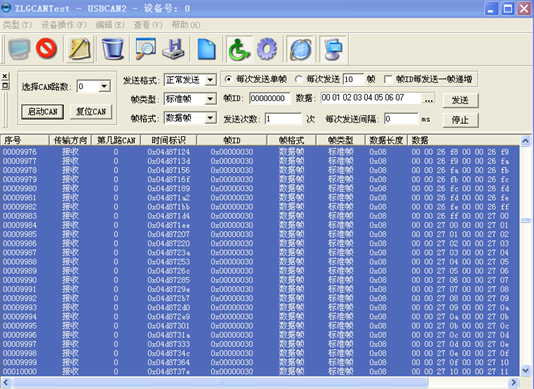Click the 帧ID column header
The image size is (534, 389).
pyautogui.click(x=232, y=140)
